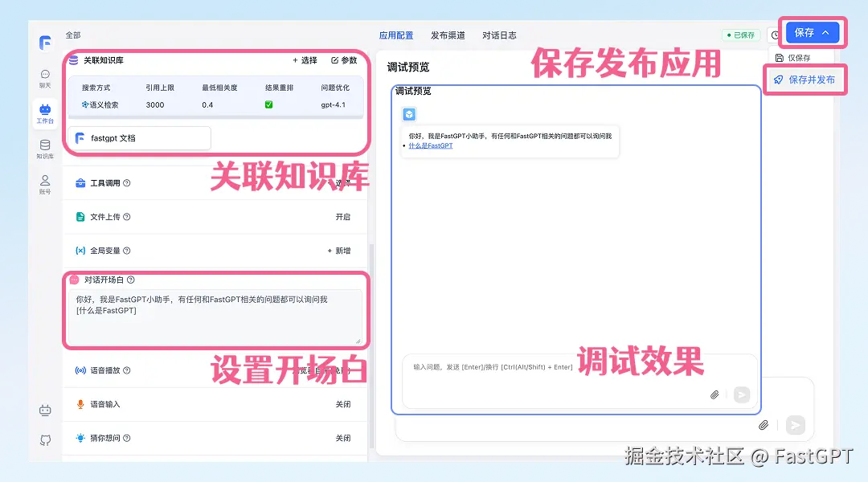The image size is (868, 482).
Task: Click 参数 edit button in 关联知识库
Action: pyautogui.click(x=344, y=60)
